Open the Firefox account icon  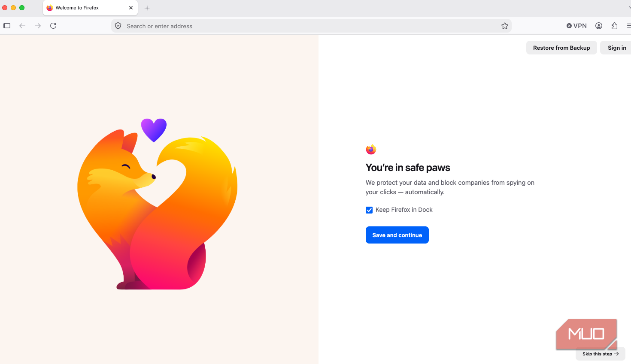pos(599,26)
